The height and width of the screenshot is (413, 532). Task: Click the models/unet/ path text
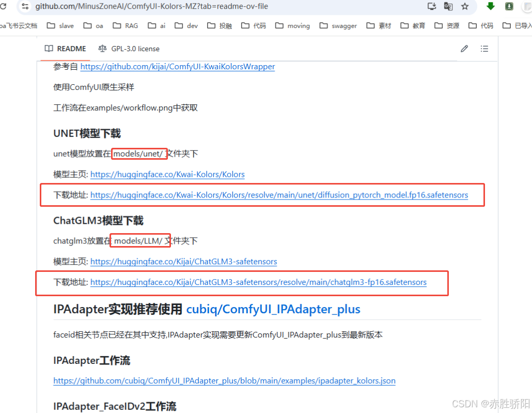[x=138, y=154]
